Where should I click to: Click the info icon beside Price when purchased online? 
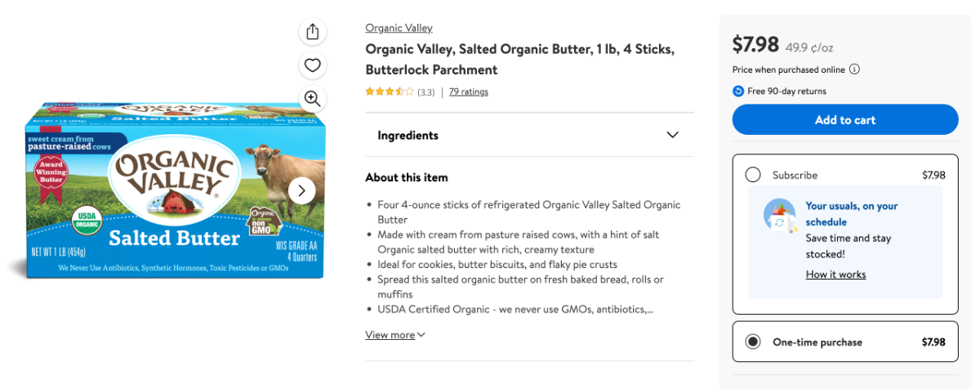point(854,69)
